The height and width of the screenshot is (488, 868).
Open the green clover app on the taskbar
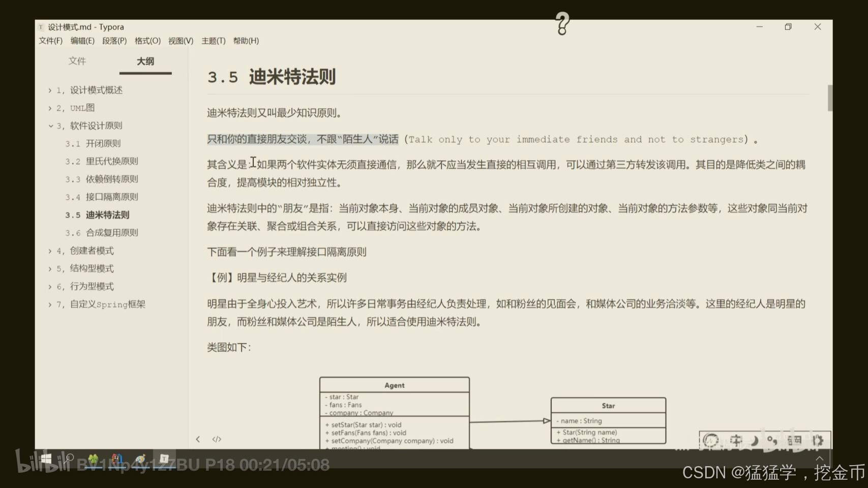click(93, 460)
